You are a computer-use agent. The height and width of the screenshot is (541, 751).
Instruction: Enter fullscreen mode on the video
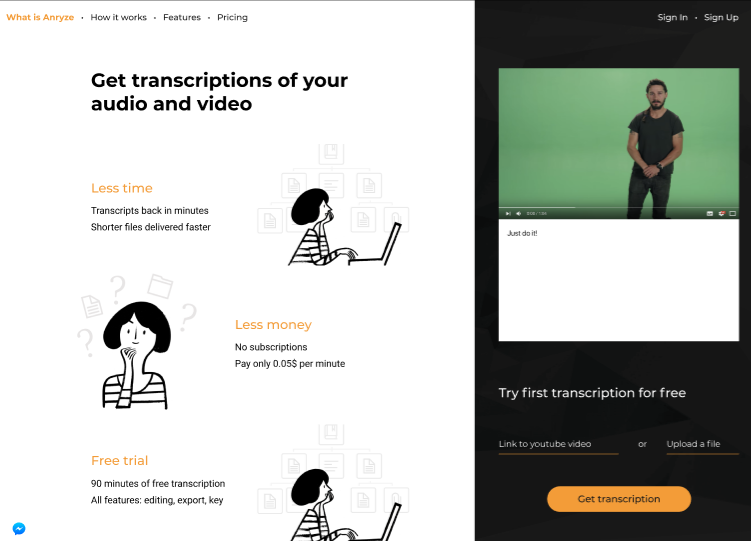tap(732, 214)
